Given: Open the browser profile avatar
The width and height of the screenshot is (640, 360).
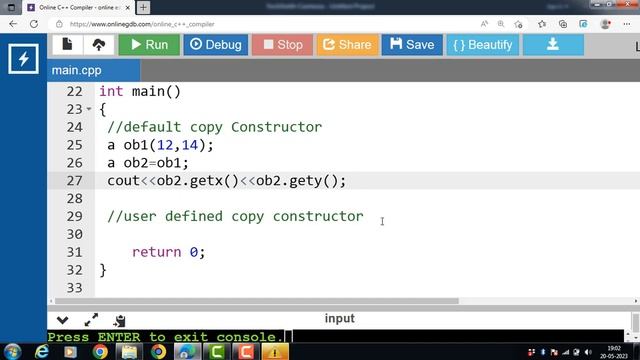Looking at the screenshot, I should click(605, 24).
